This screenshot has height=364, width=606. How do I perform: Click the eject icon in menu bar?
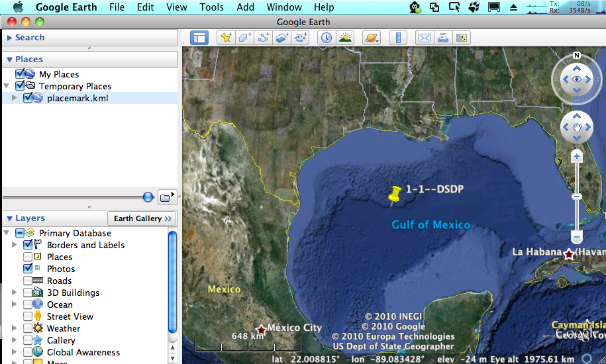(513, 7)
